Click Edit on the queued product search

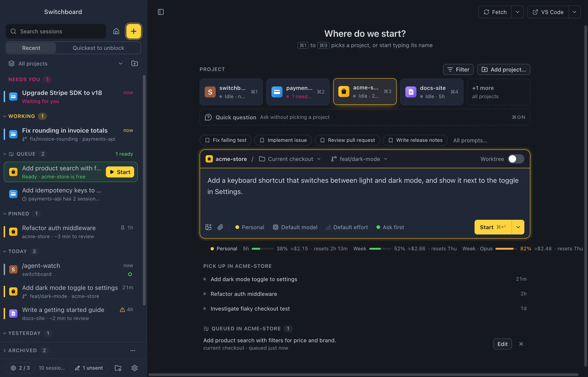(x=502, y=344)
